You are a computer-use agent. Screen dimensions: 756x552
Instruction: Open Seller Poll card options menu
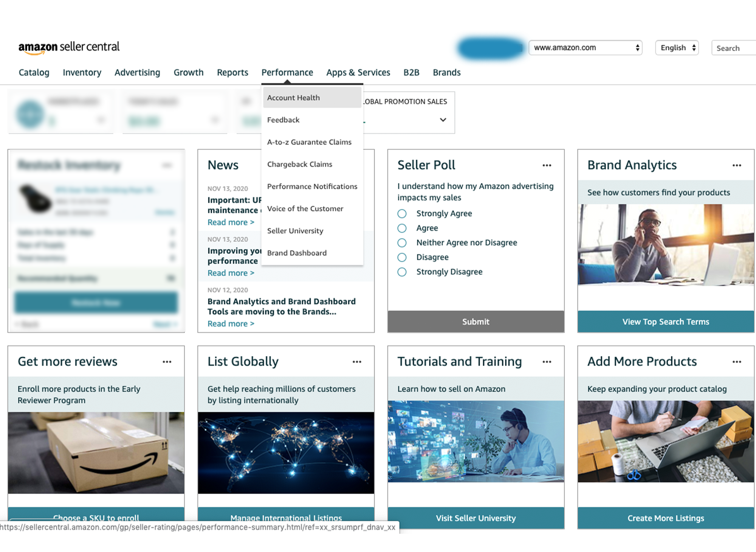547,165
